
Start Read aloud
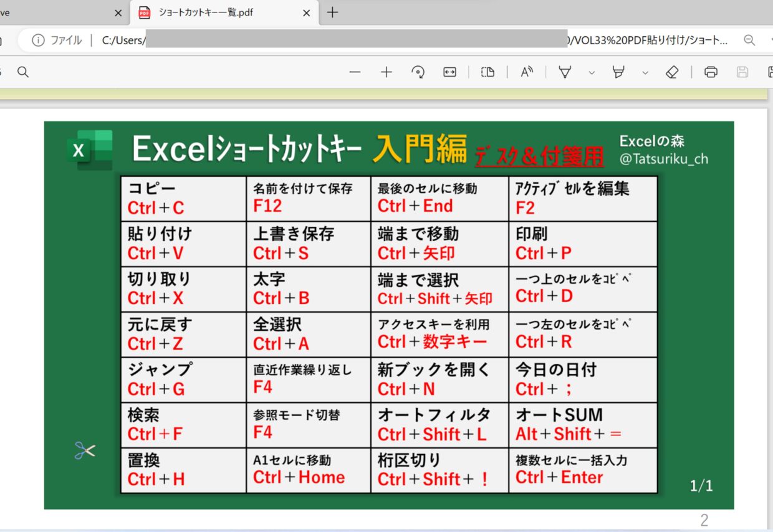pyautogui.click(x=527, y=72)
